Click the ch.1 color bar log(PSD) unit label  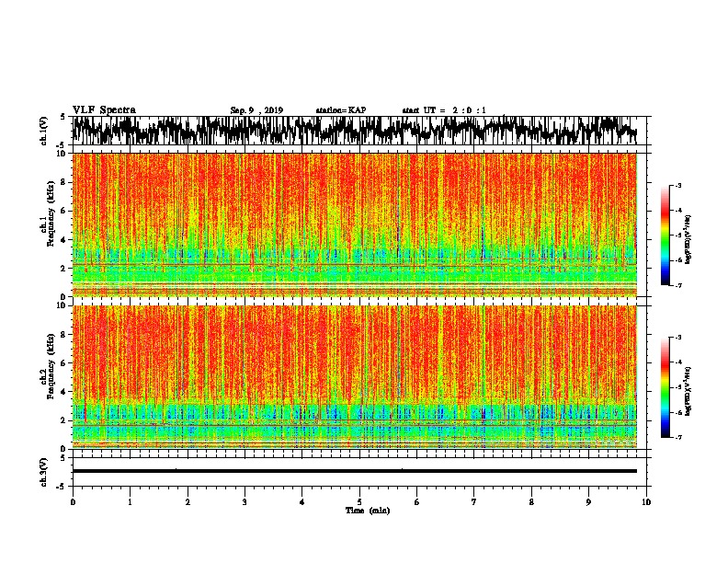pyautogui.click(x=689, y=240)
